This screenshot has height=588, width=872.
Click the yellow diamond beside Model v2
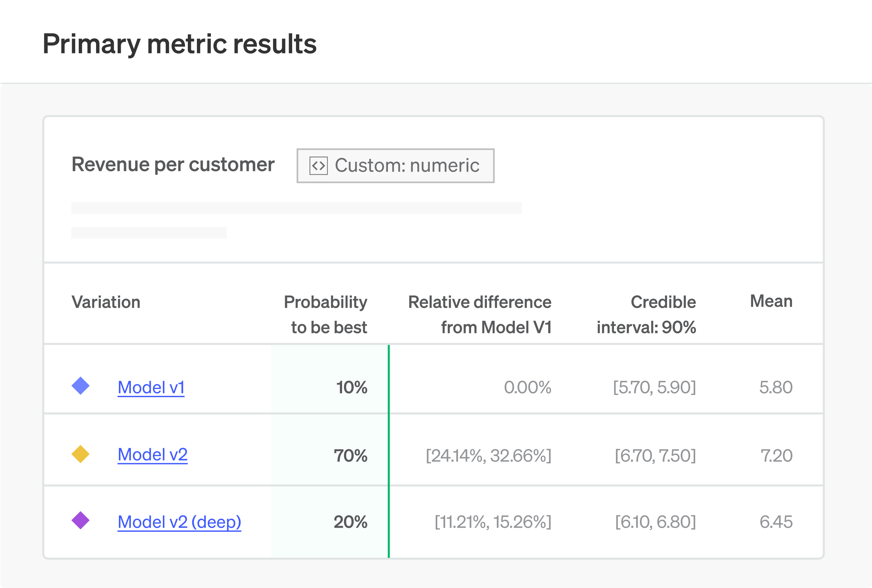pyautogui.click(x=80, y=454)
